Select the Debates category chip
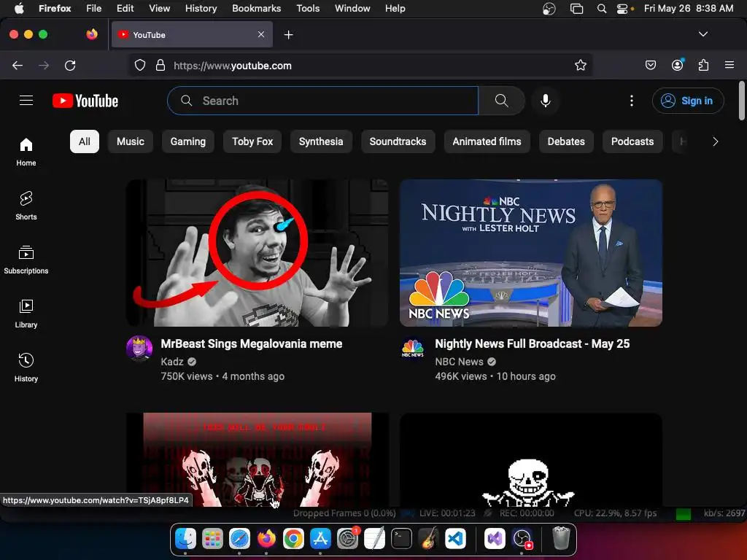The image size is (747, 560). pos(566,141)
